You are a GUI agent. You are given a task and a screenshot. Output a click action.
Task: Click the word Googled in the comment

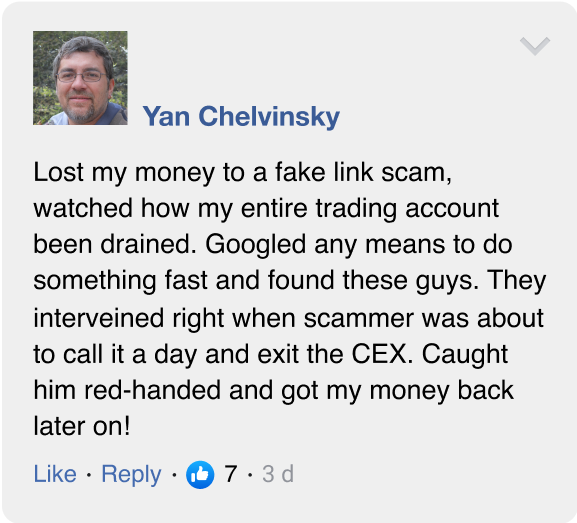pos(255,245)
